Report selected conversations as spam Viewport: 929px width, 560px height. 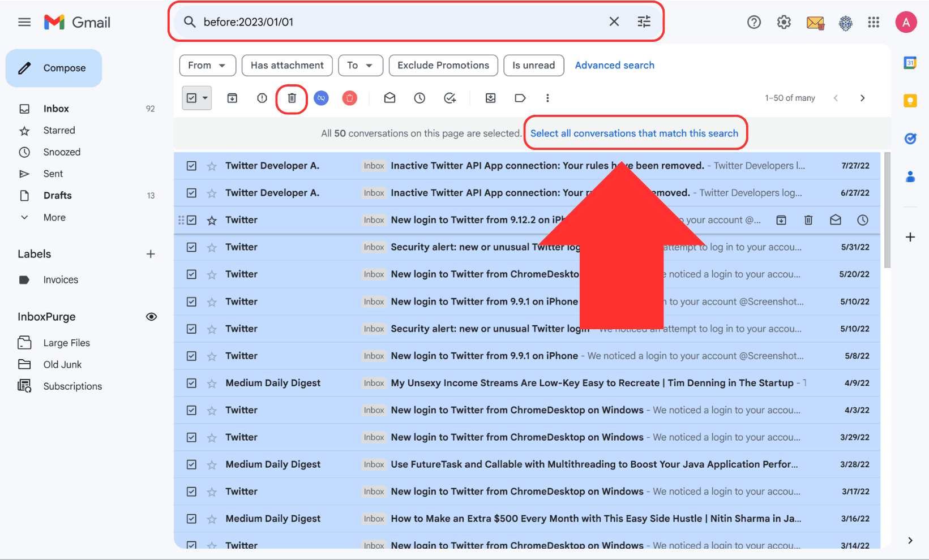click(x=262, y=98)
